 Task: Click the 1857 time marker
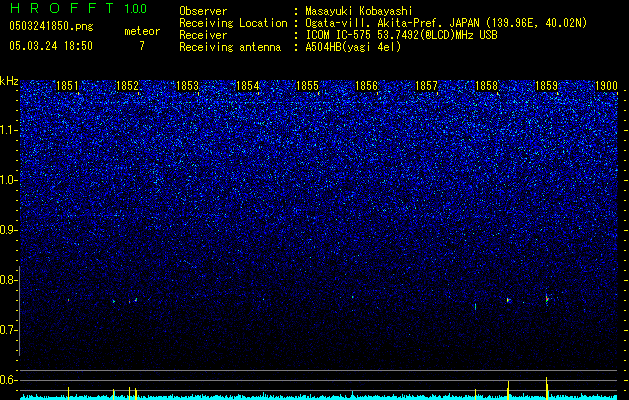426,86
